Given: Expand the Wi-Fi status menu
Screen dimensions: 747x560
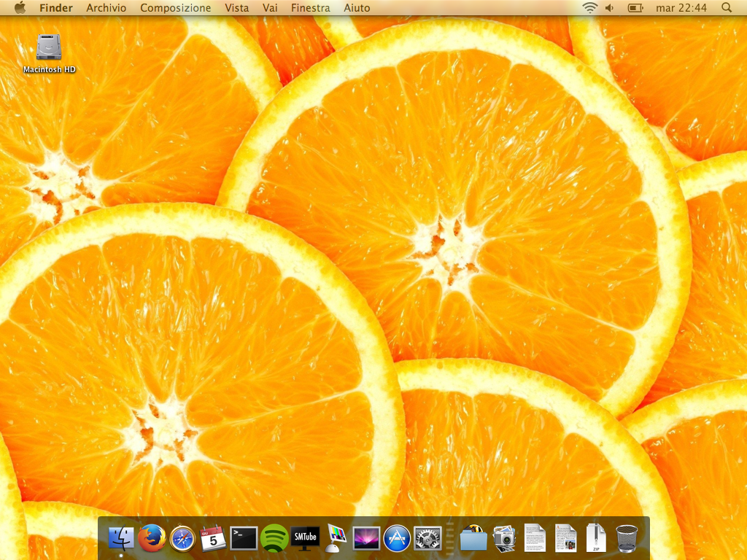Looking at the screenshot, I should pos(589,8).
